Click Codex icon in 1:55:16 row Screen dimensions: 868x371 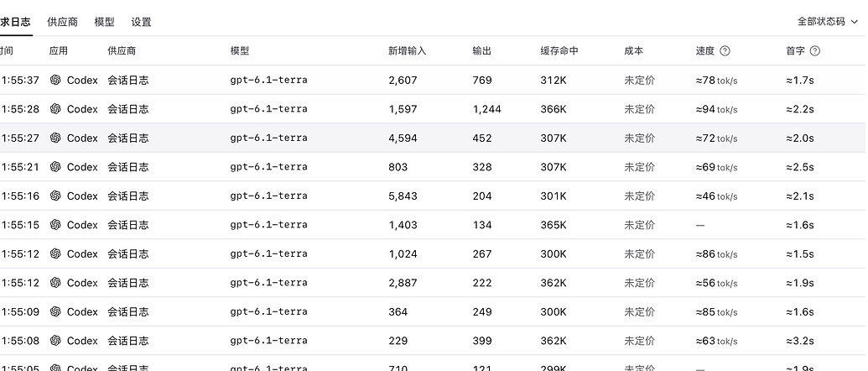(55, 196)
